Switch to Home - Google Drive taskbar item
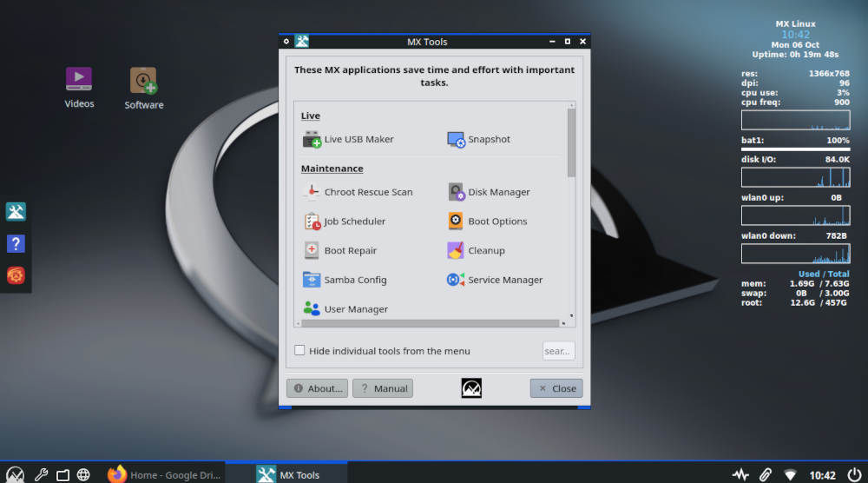 165,474
